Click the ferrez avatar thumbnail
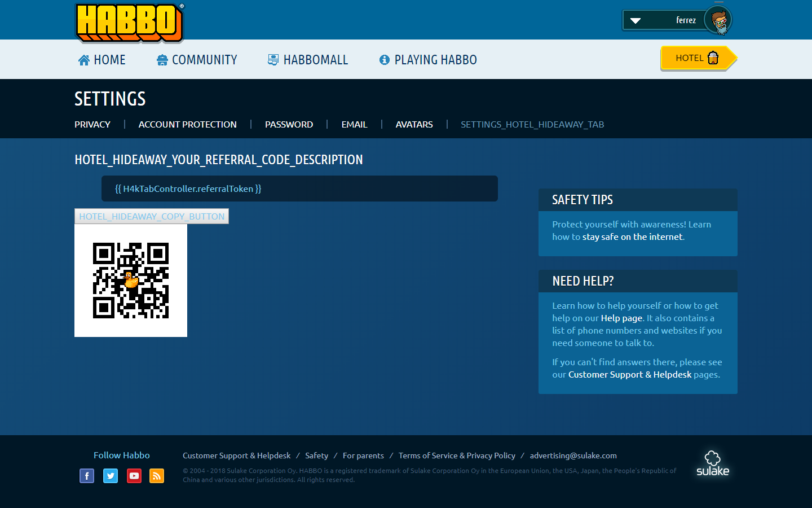 (x=718, y=20)
